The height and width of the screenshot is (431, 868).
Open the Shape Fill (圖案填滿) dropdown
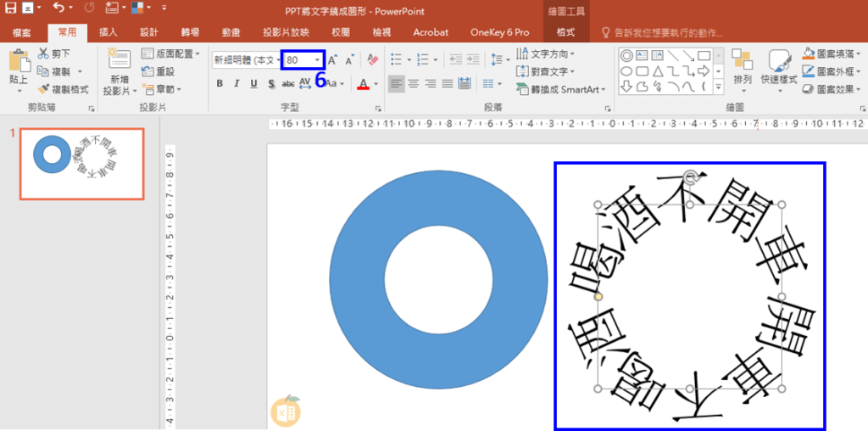pos(826,53)
